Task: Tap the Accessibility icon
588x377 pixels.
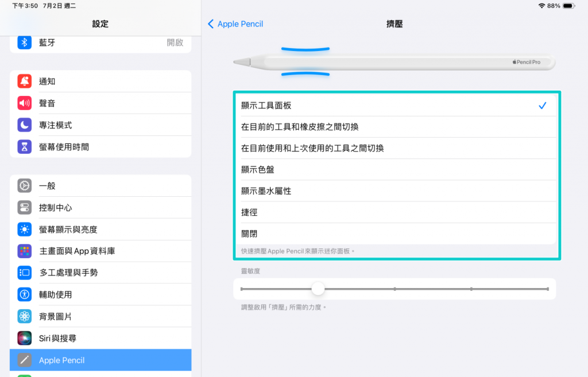Action: click(24, 294)
